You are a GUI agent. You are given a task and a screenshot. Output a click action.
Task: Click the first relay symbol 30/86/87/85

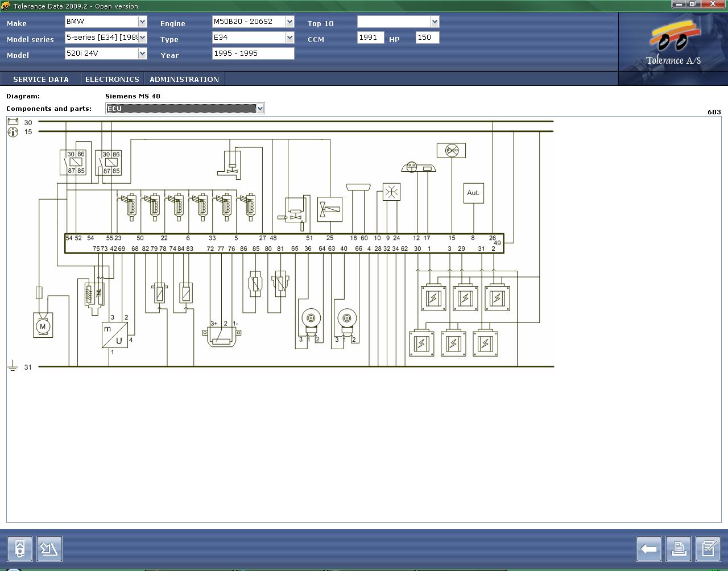coord(73,162)
